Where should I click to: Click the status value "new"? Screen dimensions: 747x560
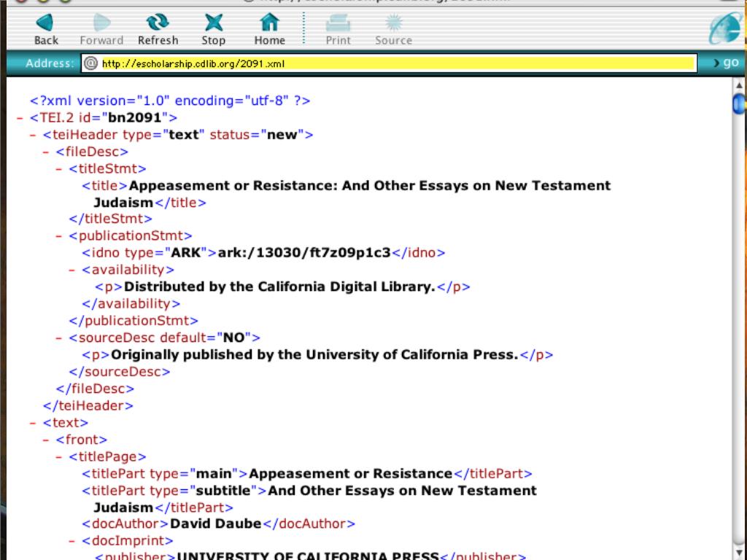[x=282, y=135]
